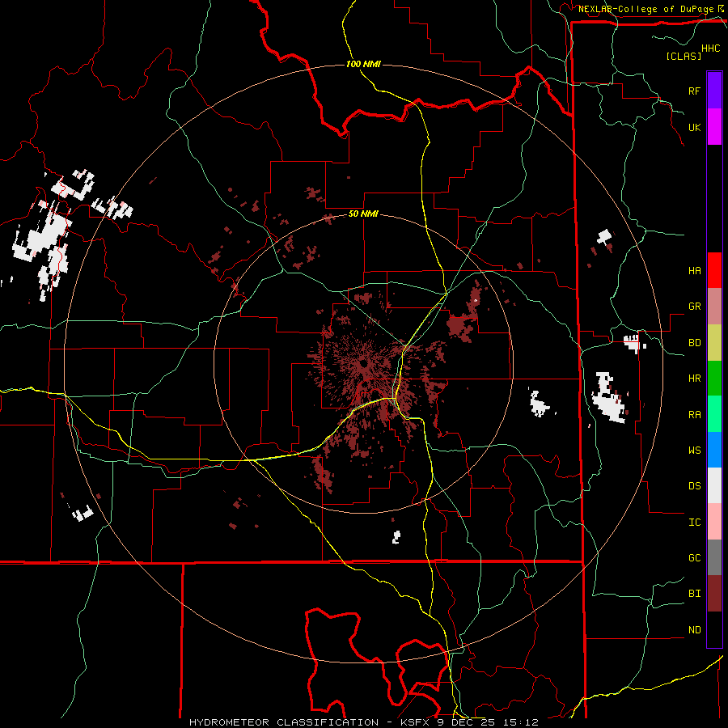This screenshot has width=728, height=728.
Task: Click the 100 NMI range ring label
Action: click(x=363, y=64)
